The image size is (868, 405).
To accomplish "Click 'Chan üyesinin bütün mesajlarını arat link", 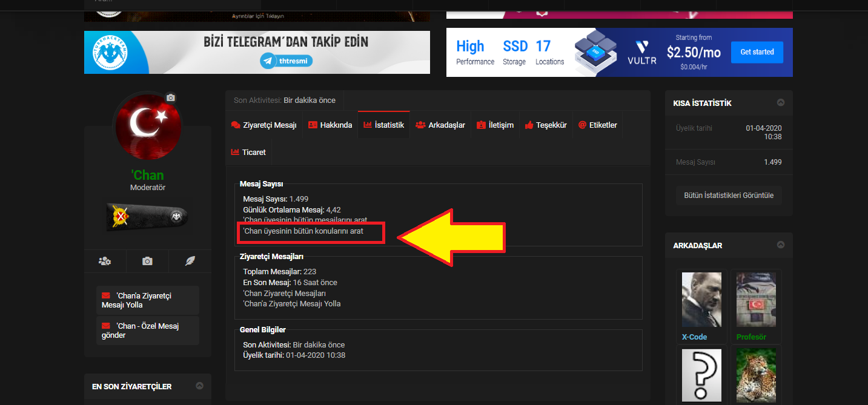I will click(305, 220).
